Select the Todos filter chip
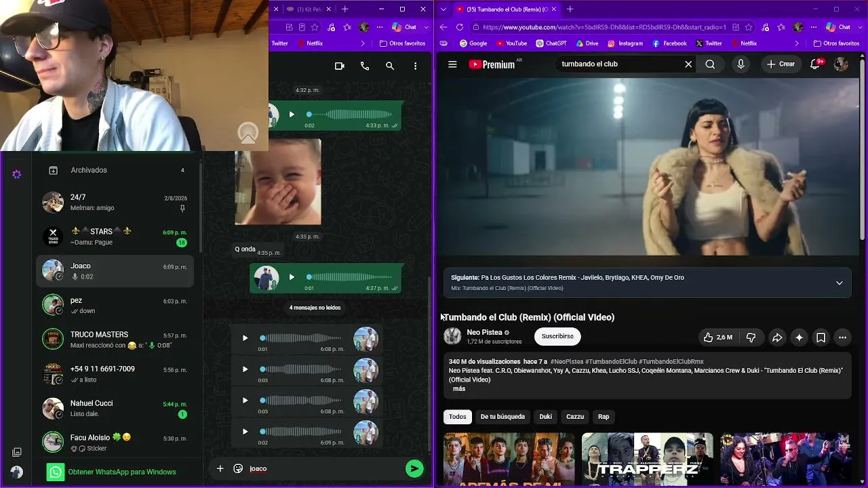Viewport: 868px width, 488px height. [x=458, y=417]
